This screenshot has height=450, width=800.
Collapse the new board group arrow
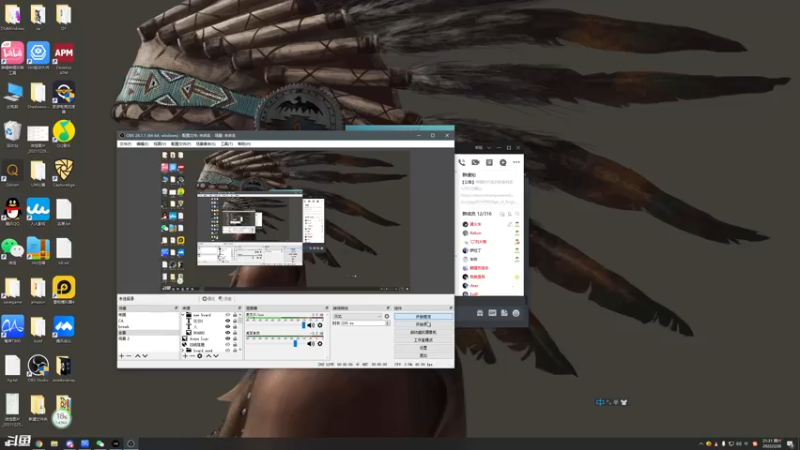point(183,315)
